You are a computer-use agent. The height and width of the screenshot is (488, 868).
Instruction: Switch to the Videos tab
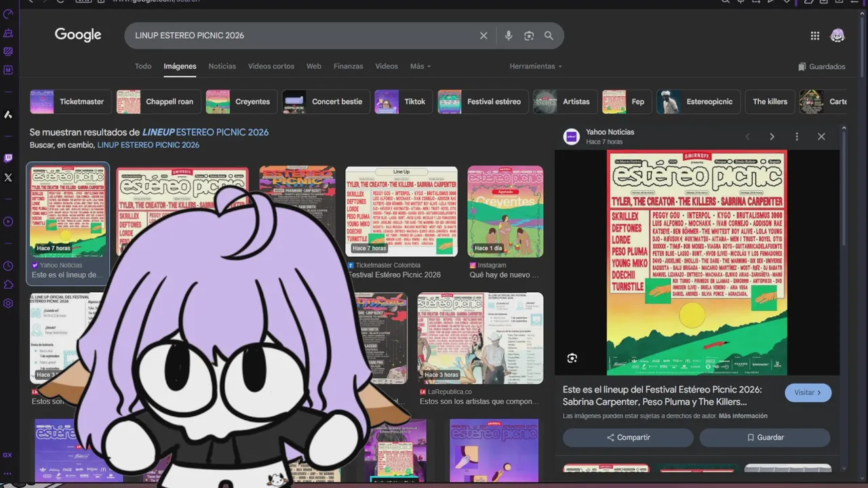(387, 66)
